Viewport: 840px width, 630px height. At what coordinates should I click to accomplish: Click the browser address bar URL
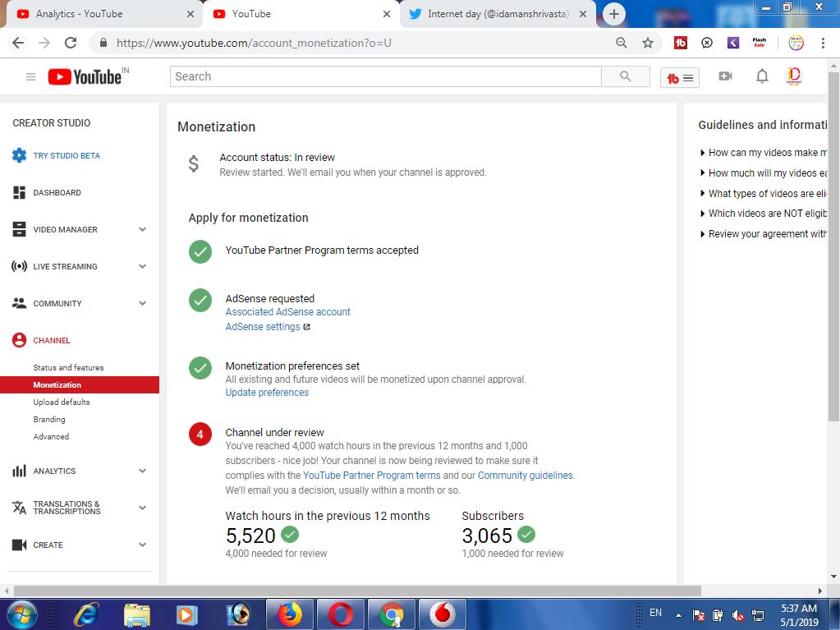click(254, 43)
